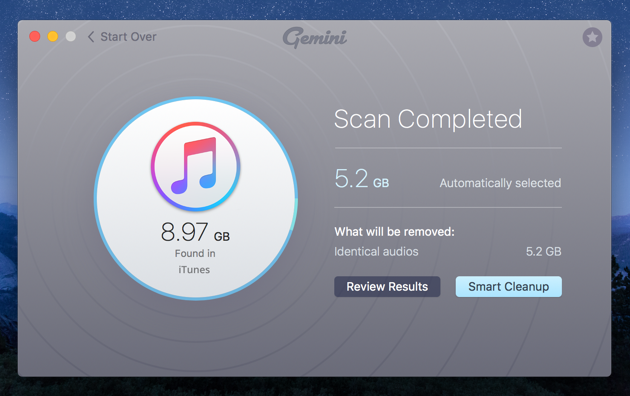
Task: Open Review Results
Action: pos(387,286)
